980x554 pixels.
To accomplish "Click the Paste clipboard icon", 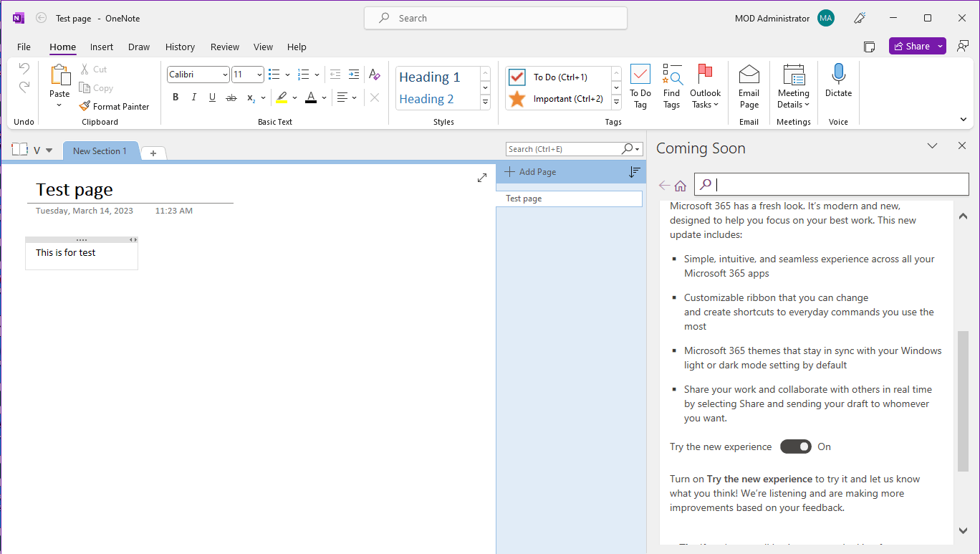I will click(x=60, y=75).
